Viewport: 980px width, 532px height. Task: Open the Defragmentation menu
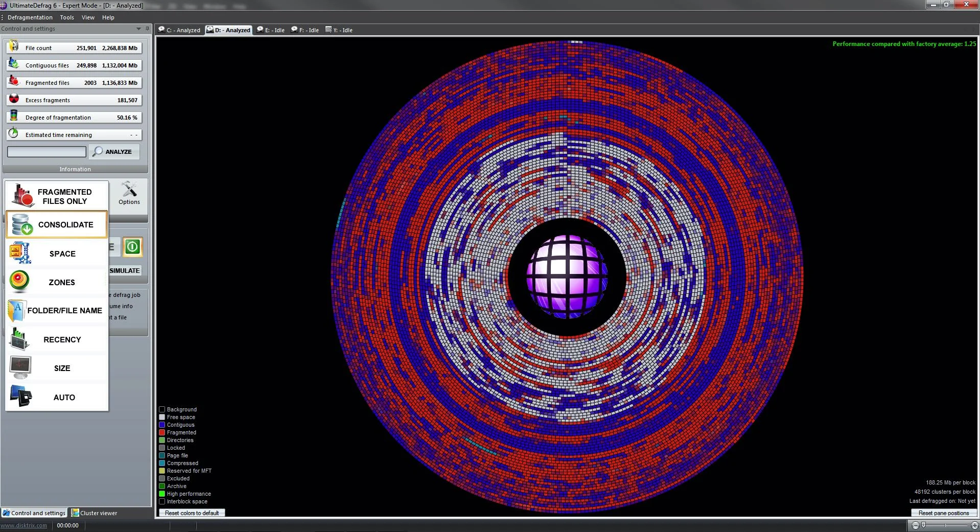[x=30, y=17]
